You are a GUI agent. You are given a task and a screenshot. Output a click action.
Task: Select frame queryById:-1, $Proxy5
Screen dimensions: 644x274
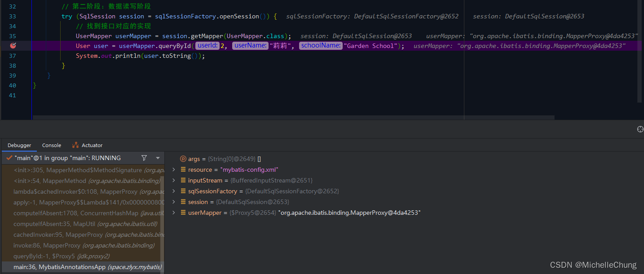81,256
